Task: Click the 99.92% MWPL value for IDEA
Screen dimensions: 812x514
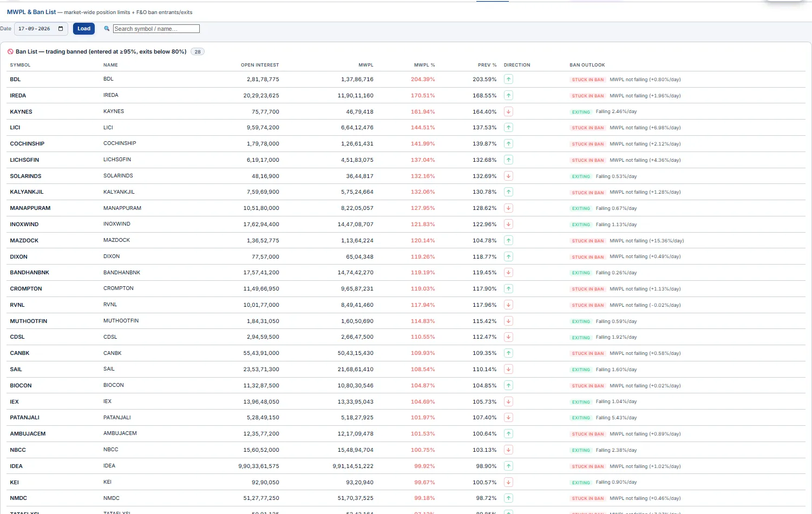Action: pos(424,466)
